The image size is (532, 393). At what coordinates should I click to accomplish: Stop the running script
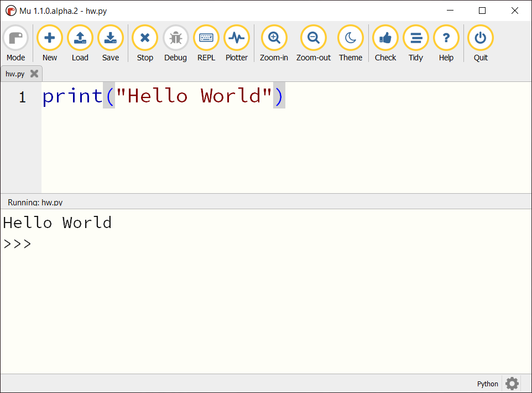145,43
